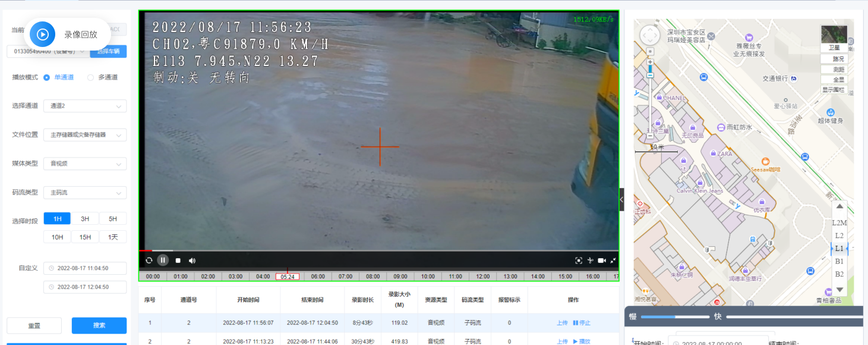
Task: Toggle fullscreen on the video player
Action: [x=613, y=261]
